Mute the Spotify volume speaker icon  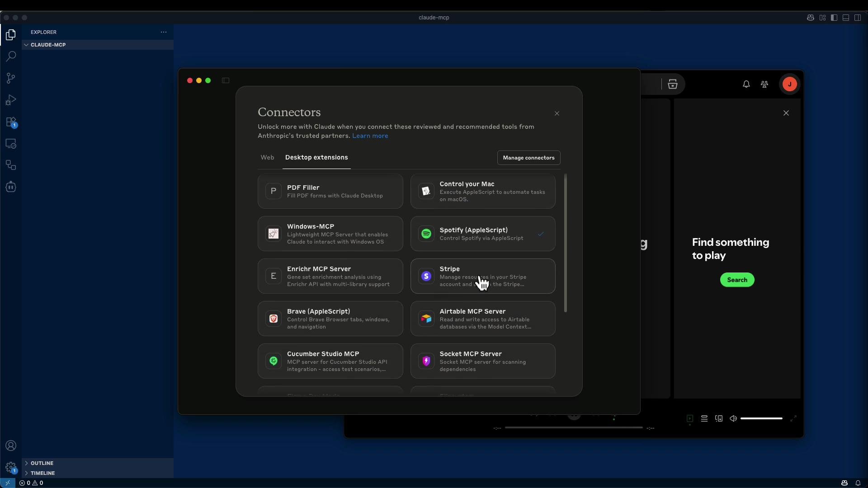click(x=733, y=418)
